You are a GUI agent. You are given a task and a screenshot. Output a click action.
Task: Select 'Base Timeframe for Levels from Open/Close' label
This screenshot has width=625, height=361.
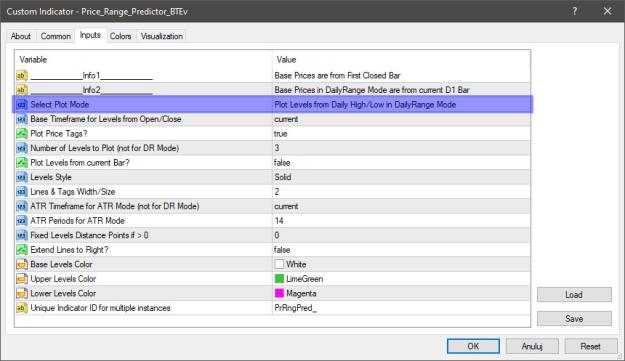pyautogui.click(x=106, y=119)
